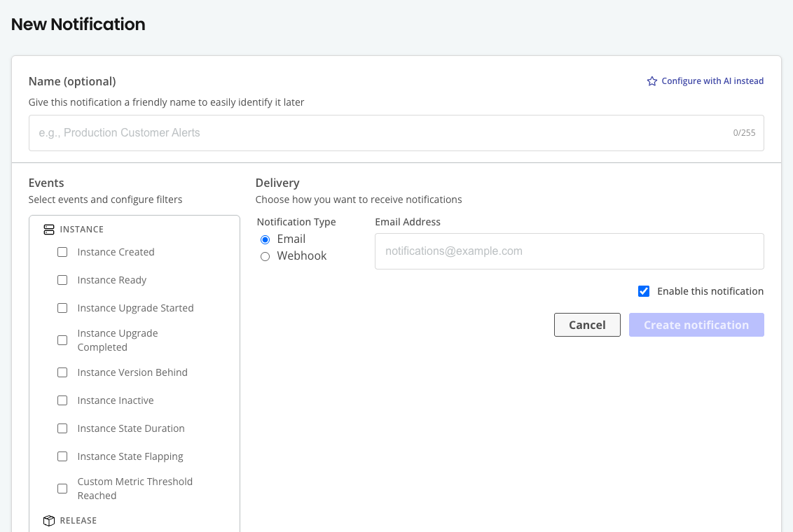
Task: Click the Cancel button
Action: click(x=587, y=325)
